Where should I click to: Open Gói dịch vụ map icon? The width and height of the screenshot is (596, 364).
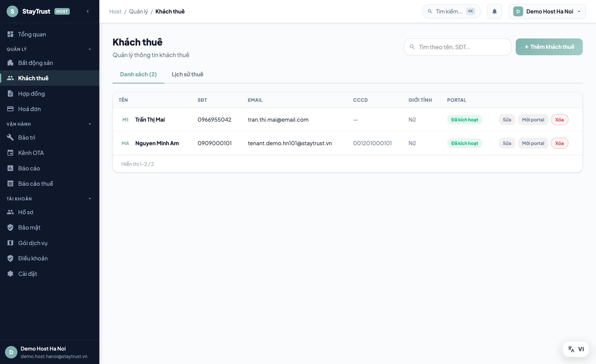10,243
